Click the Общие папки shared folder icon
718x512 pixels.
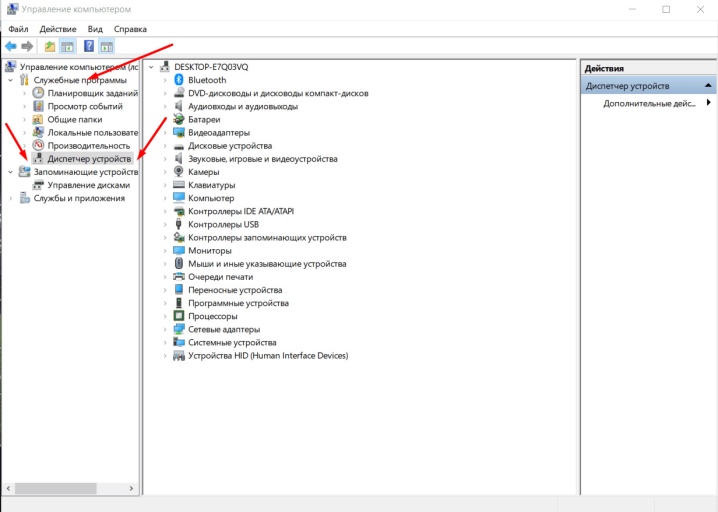tap(38, 120)
